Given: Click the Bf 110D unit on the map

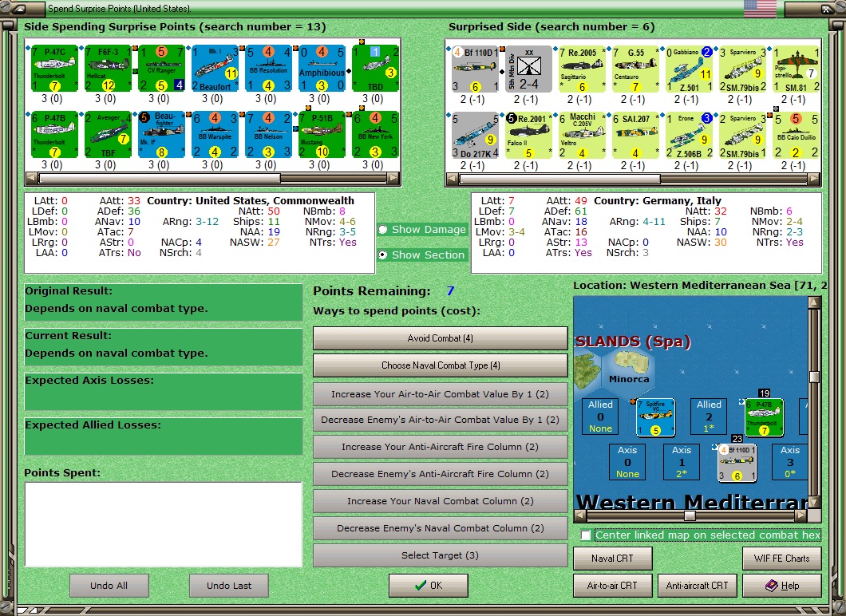Looking at the screenshot, I should [737, 462].
